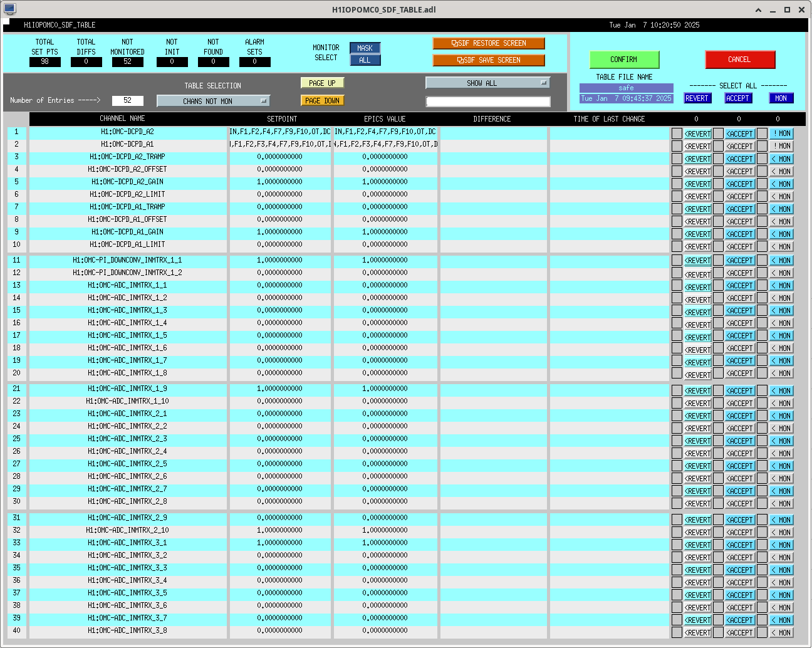812x648 pixels.
Task: Click the TOTAL DIFFS value 0
Action: (x=86, y=61)
